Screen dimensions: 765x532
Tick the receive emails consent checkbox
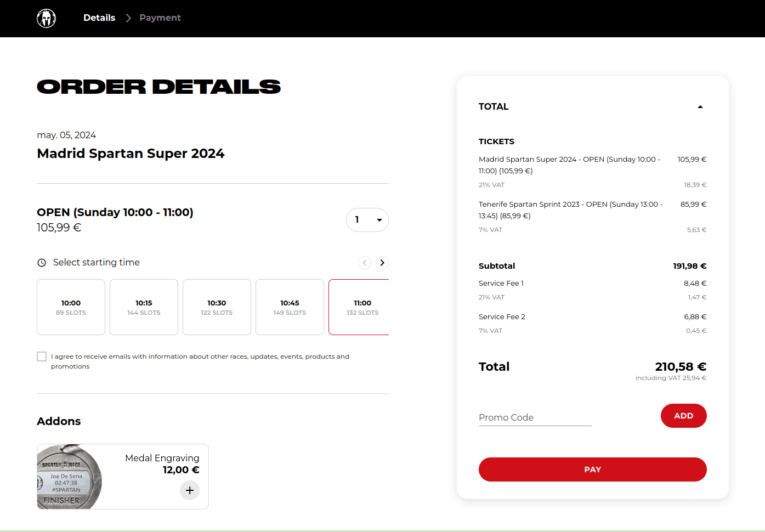point(42,356)
